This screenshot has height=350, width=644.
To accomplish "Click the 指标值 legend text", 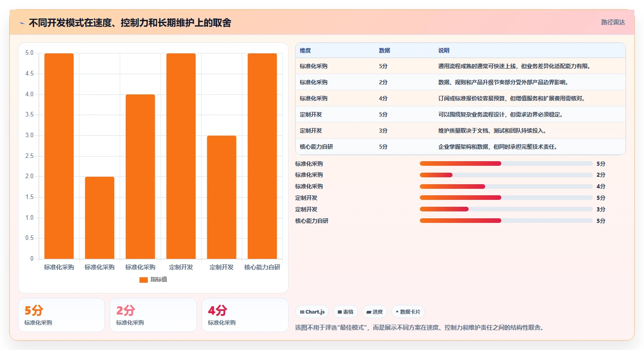I will [x=159, y=280].
